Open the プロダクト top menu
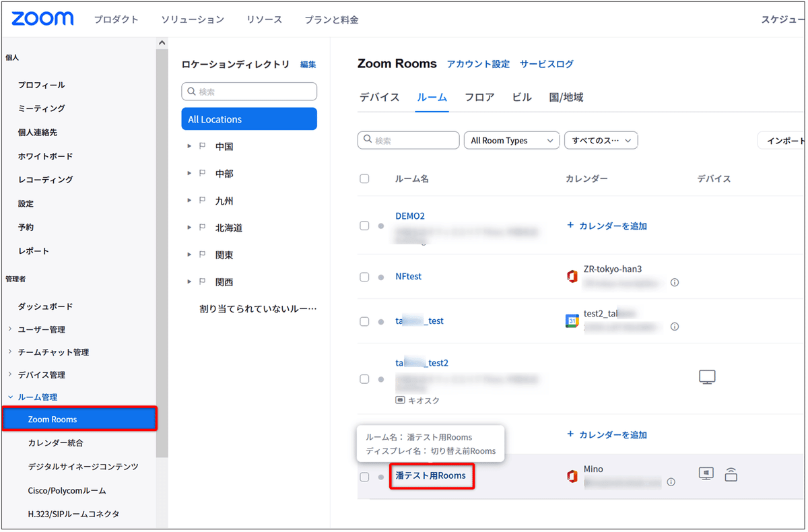 tap(116, 20)
